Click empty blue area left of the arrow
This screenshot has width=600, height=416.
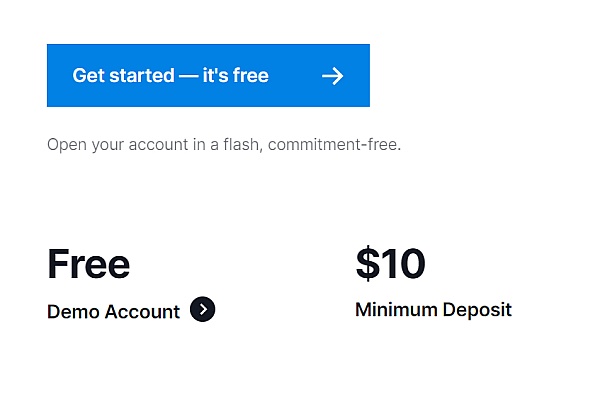(295, 76)
